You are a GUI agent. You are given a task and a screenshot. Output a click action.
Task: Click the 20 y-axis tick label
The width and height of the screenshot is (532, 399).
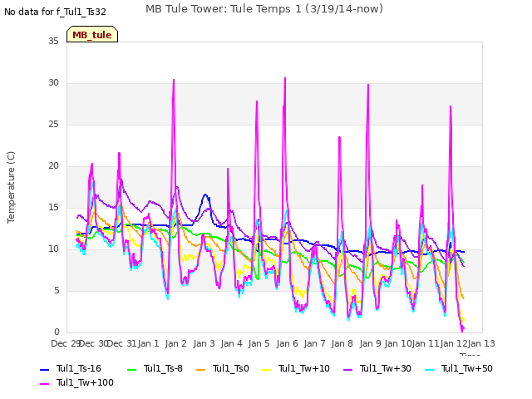[53, 166]
